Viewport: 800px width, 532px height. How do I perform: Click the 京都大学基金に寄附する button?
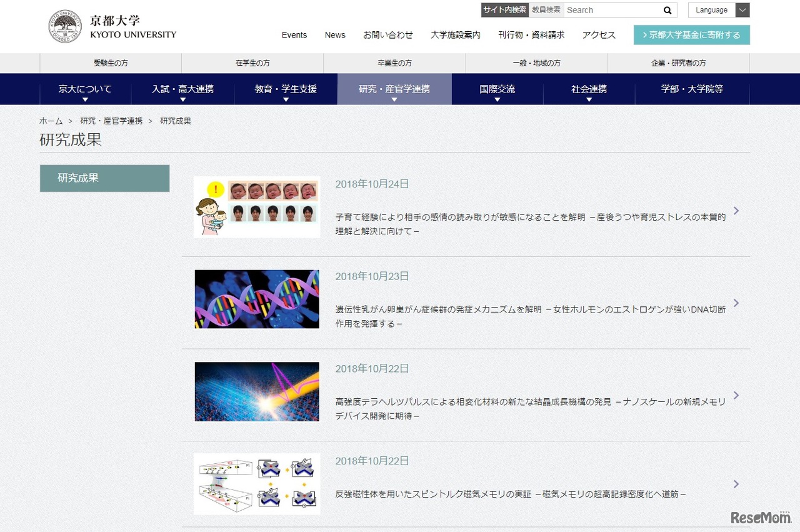coord(691,35)
